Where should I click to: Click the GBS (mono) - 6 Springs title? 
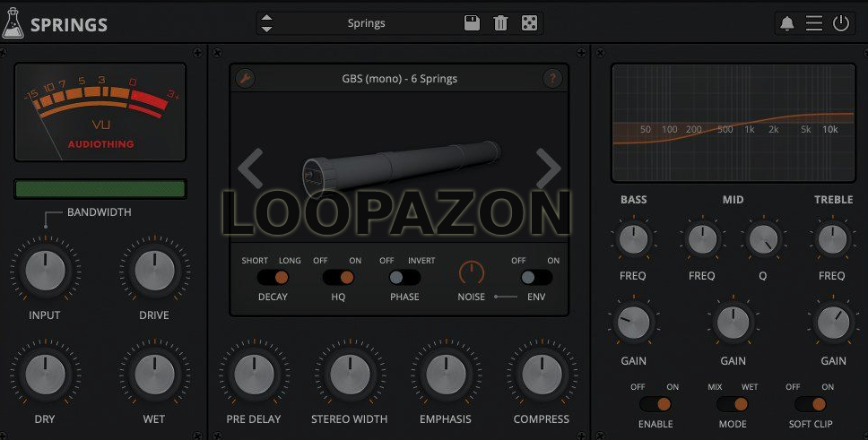399,79
